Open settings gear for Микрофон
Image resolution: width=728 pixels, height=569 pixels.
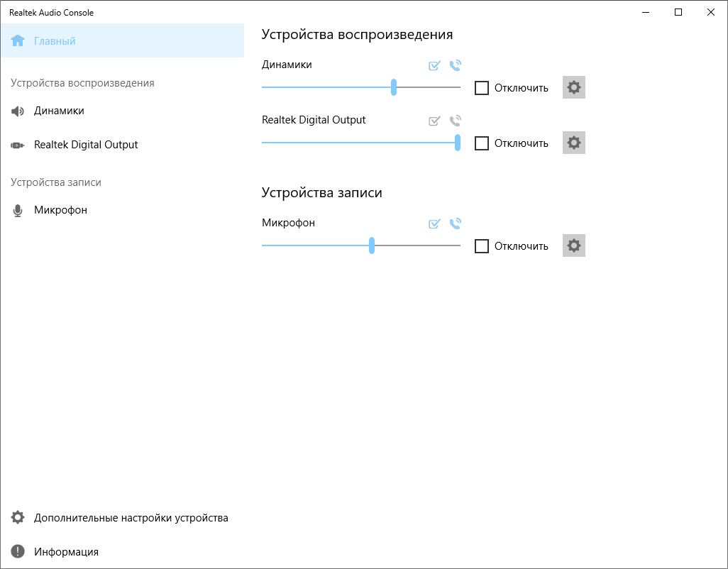point(574,246)
